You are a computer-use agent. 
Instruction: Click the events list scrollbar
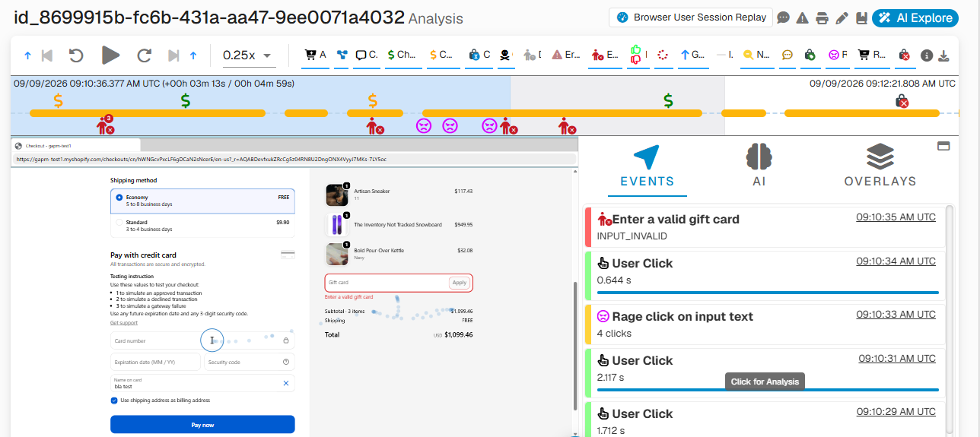tap(949, 321)
